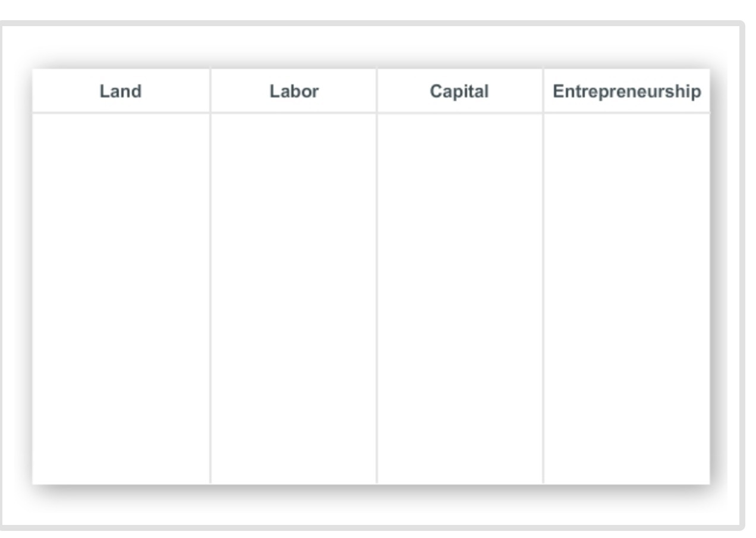Click header divider between Labor and Capital

click(377, 90)
